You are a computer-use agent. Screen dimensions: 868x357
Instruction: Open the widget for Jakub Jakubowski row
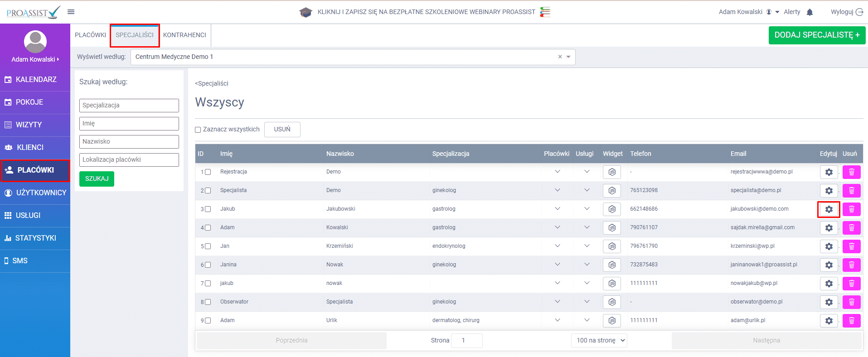612,209
